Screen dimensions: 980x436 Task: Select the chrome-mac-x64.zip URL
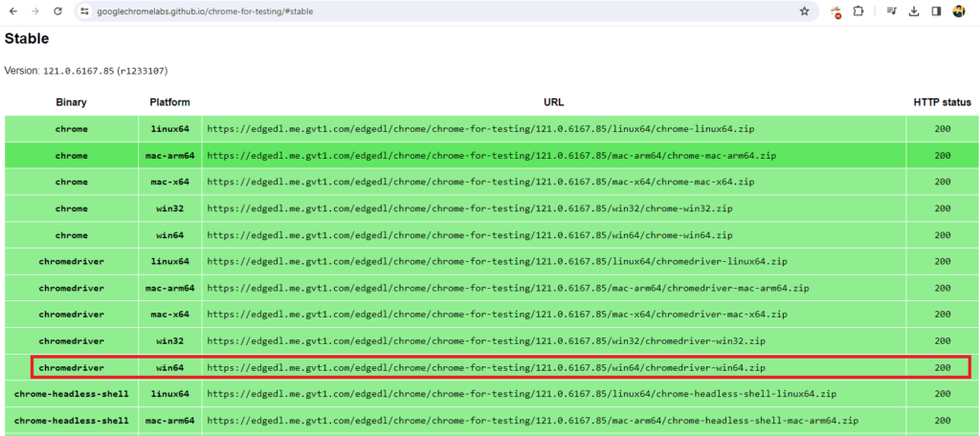coord(480,182)
